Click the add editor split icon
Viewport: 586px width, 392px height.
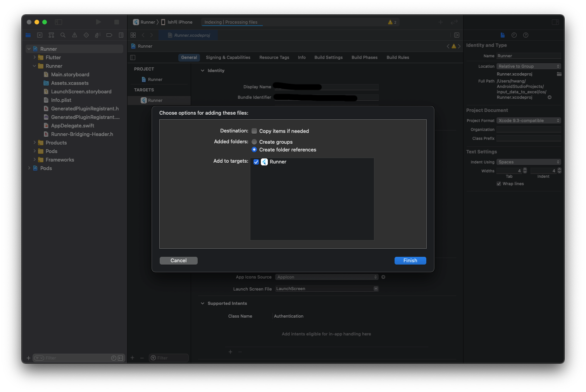click(457, 35)
